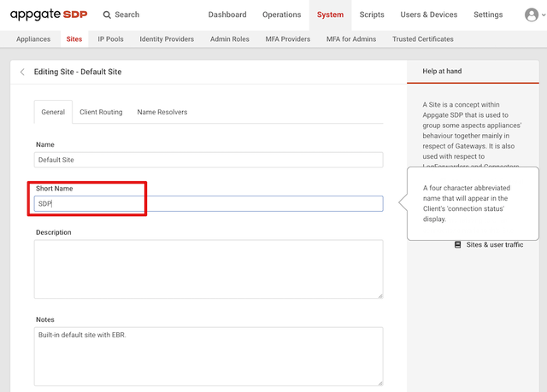Click the magnifying glass search icon
Image resolution: width=547 pixels, height=392 pixels.
(x=107, y=15)
